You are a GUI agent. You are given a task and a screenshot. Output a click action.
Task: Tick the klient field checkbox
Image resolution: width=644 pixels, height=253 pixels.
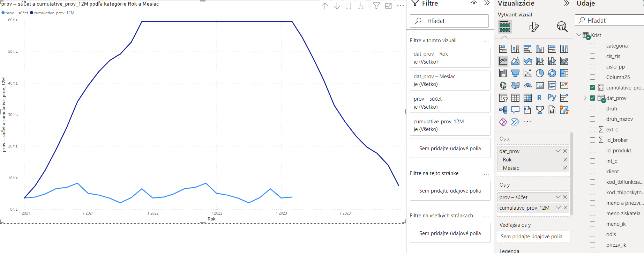[x=592, y=172]
